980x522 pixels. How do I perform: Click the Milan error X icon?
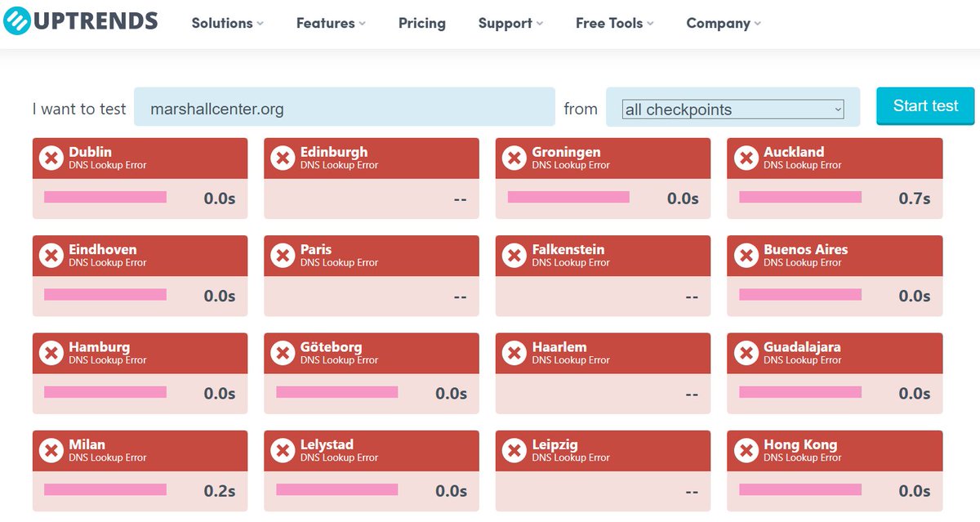pos(51,451)
